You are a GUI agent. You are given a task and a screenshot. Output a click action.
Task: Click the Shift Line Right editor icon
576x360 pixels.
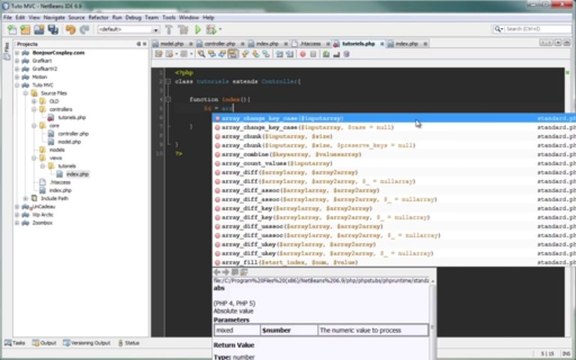pos(290,54)
